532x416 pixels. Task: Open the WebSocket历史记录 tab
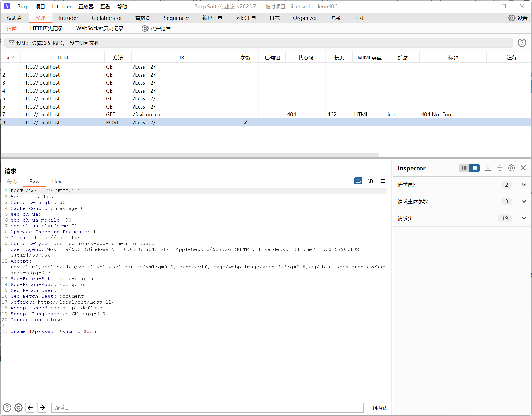100,28
